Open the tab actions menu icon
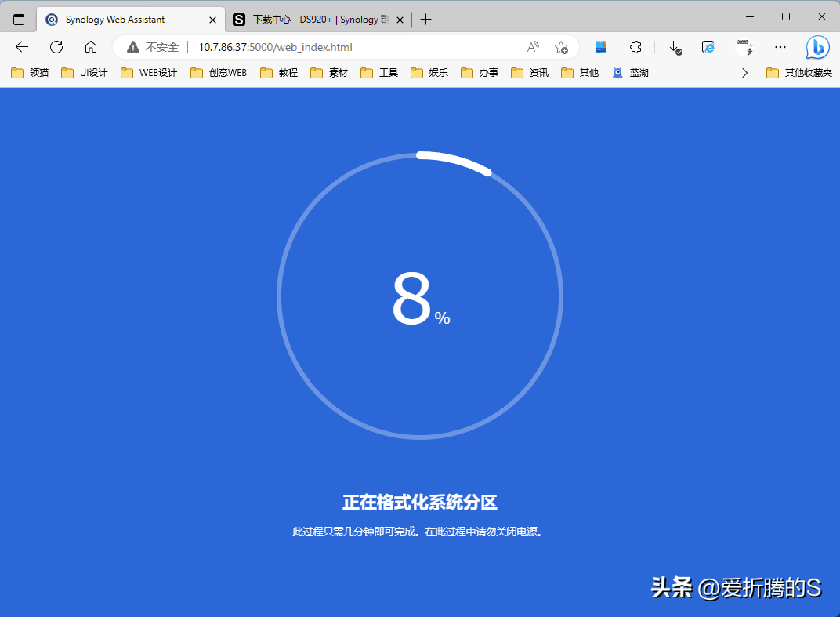Viewport: 840px width, 617px height. [19, 19]
